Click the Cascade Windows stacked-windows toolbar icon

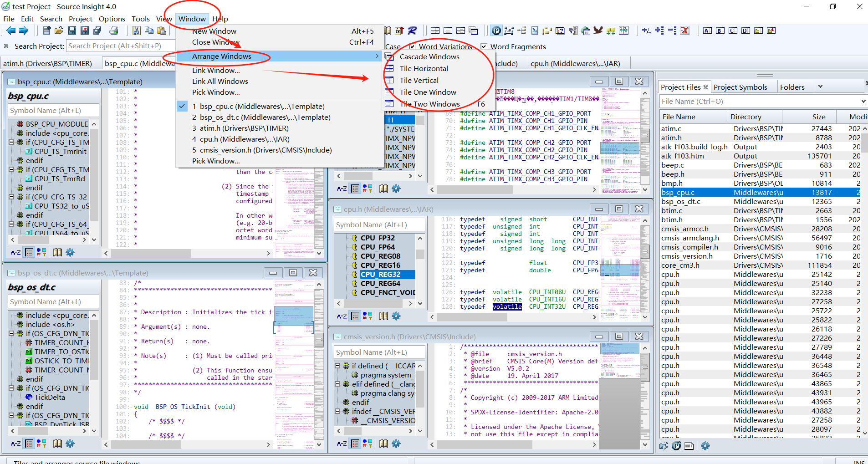coord(474,31)
